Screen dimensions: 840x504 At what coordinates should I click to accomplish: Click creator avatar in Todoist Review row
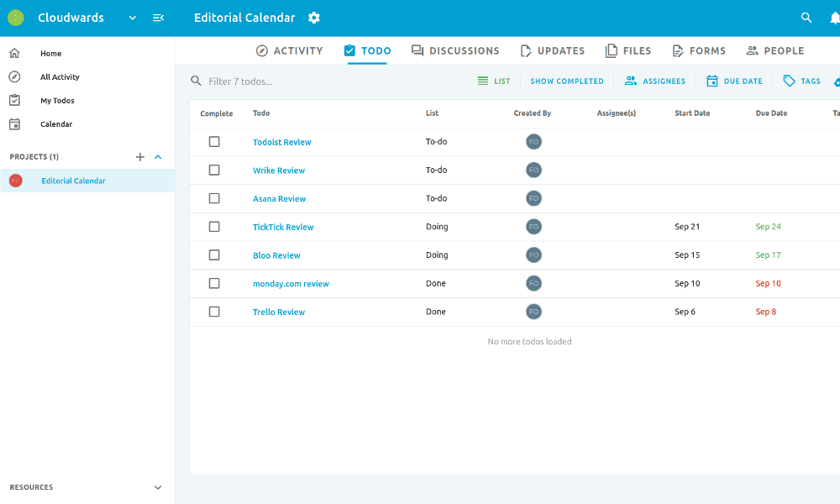[x=533, y=141]
